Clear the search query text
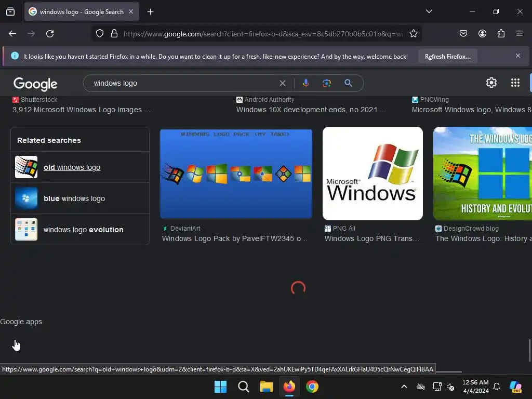532x399 pixels. tap(282, 83)
